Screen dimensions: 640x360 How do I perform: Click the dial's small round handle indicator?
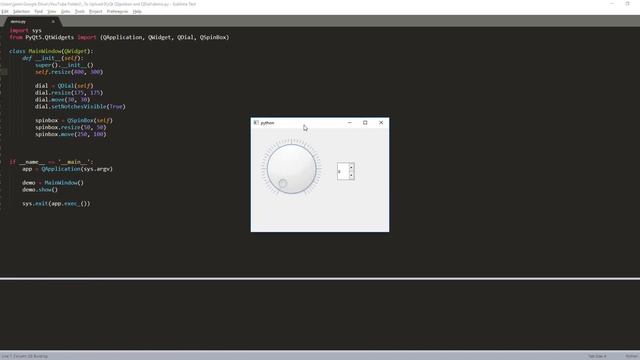tap(282, 183)
